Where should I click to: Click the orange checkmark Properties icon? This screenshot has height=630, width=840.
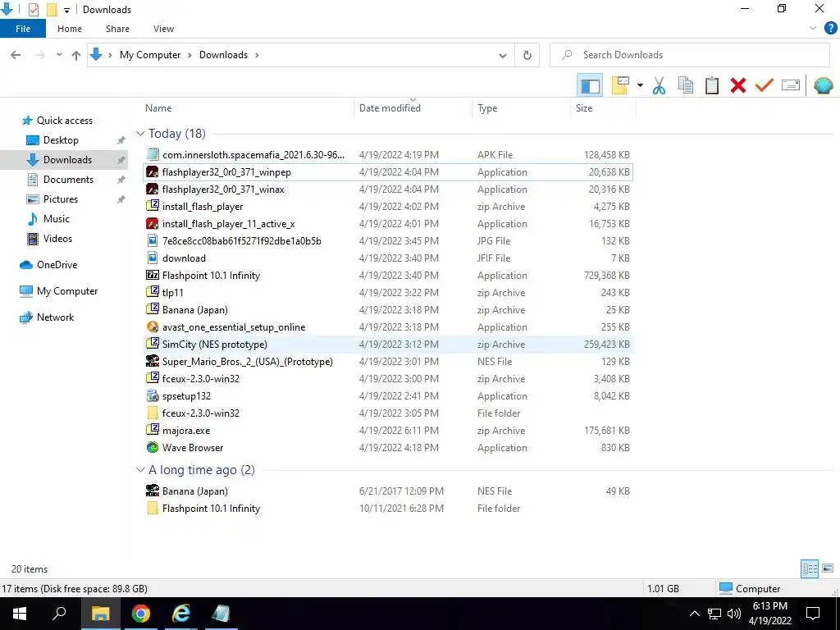765,85
